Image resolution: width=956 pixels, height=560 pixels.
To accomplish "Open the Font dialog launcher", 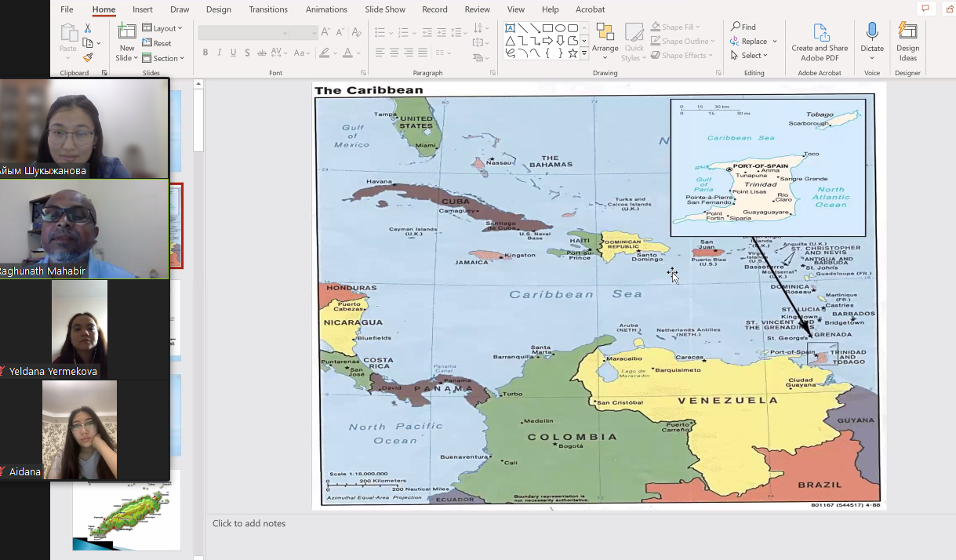I will click(362, 73).
